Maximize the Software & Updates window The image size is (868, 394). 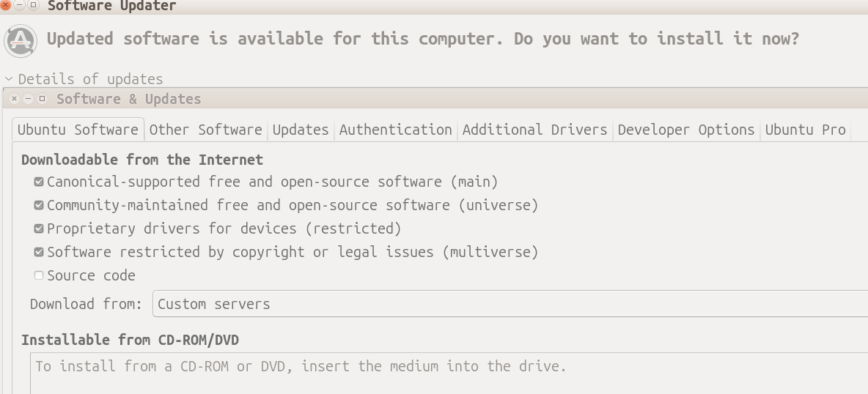coord(42,99)
